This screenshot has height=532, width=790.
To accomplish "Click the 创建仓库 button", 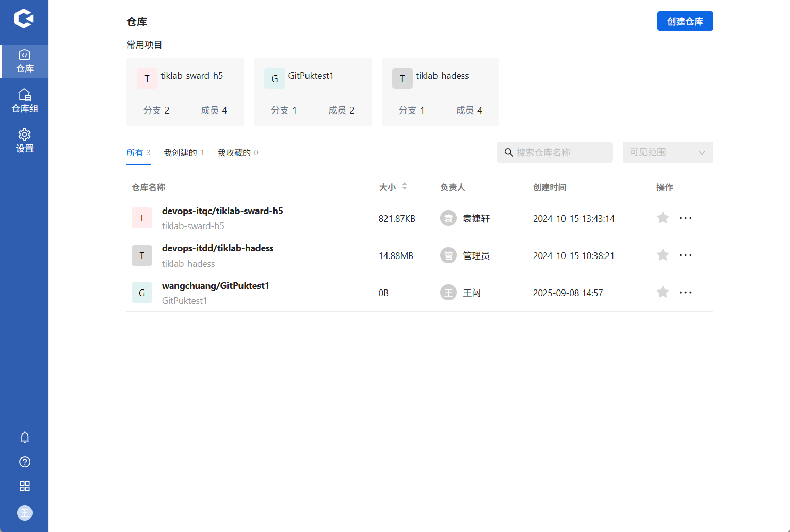I will [x=685, y=21].
